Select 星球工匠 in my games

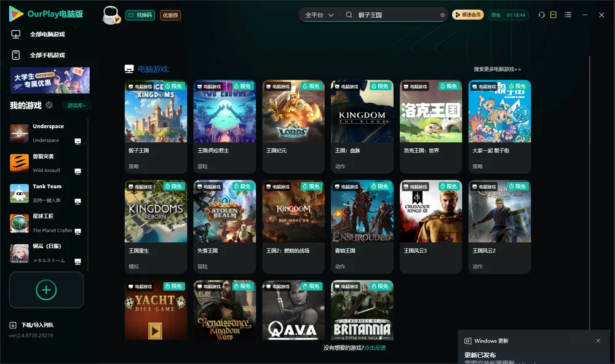[x=46, y=223]
